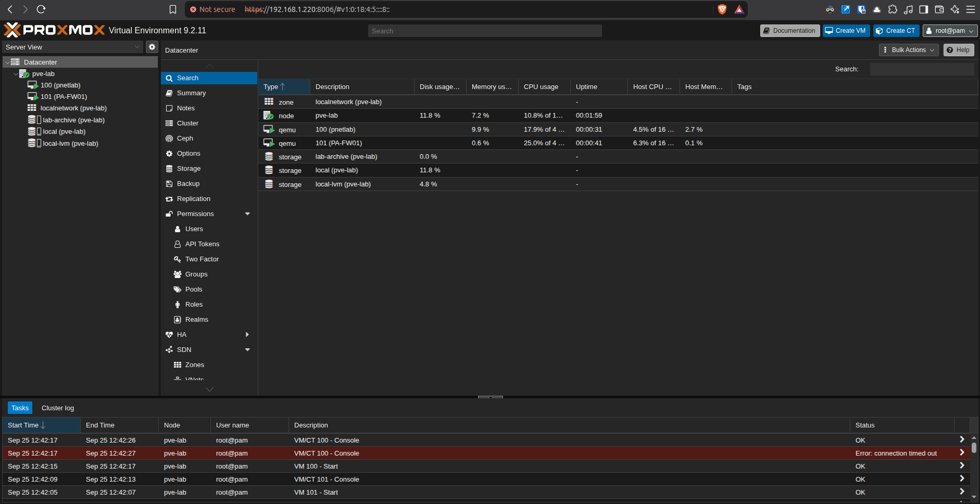Click the bookmark icon in address bar
Viewport: 980px width, 504px height.
click(x=173, y=9)
